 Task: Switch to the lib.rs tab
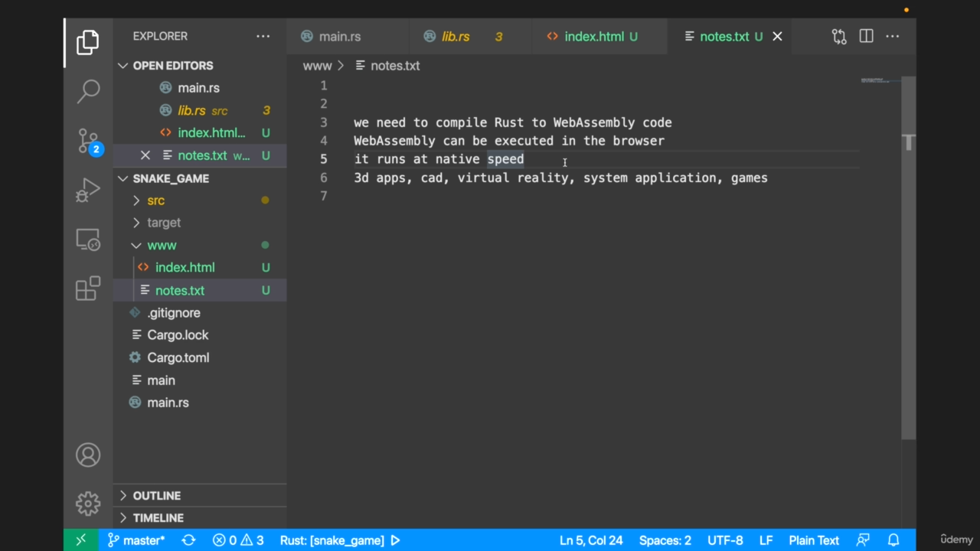pyautogui.click(x=456, y=37)
